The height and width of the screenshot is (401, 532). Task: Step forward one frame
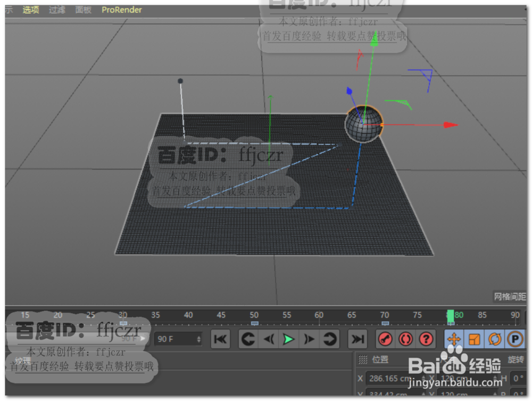click(309, 339)
